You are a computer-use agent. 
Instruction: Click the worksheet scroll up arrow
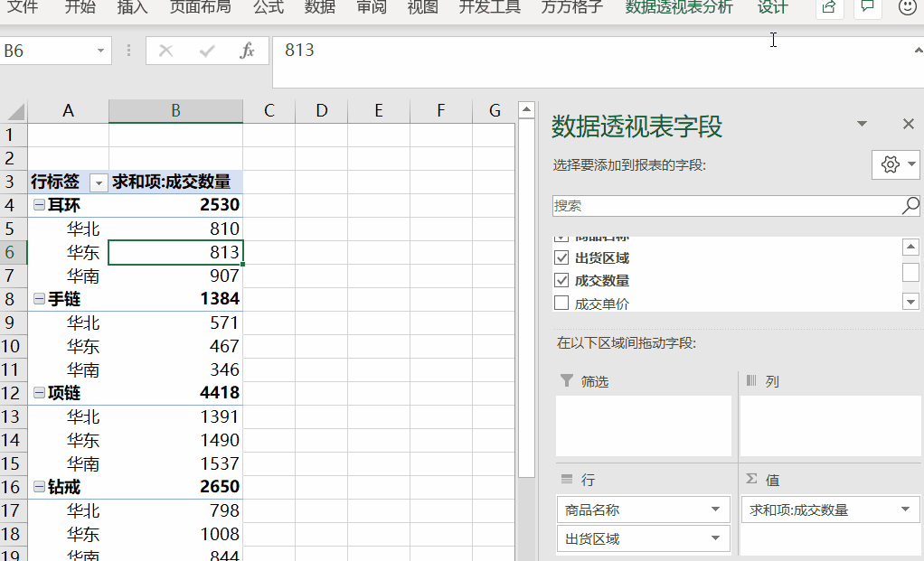(x=526, y=109)
